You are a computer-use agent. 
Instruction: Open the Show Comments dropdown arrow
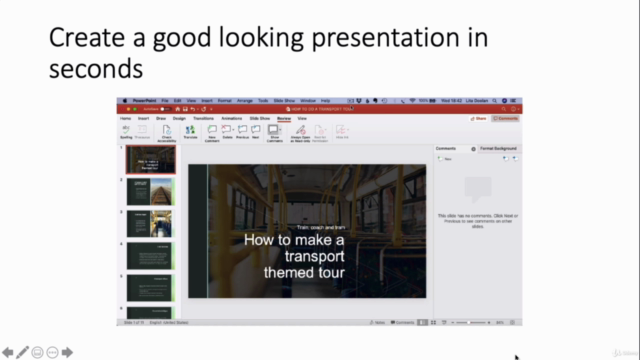[x=280, y=130]
